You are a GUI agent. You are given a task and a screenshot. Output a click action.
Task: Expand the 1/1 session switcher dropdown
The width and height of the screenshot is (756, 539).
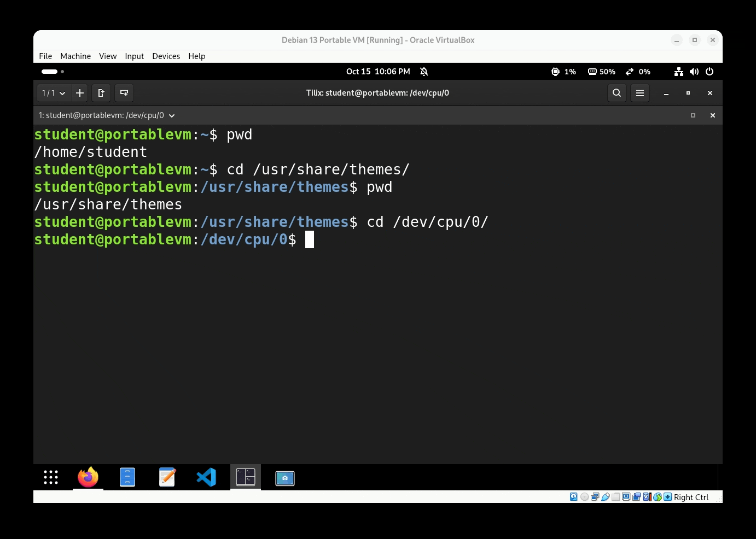54,93
